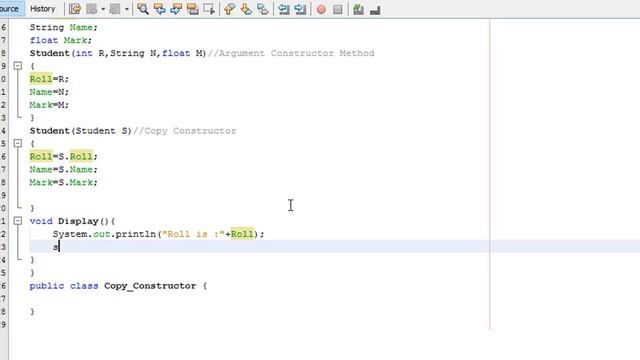The height and width of the screenshot is (360, 640).
Task: Jump to the Last Edit location
Action: [75, 9]
